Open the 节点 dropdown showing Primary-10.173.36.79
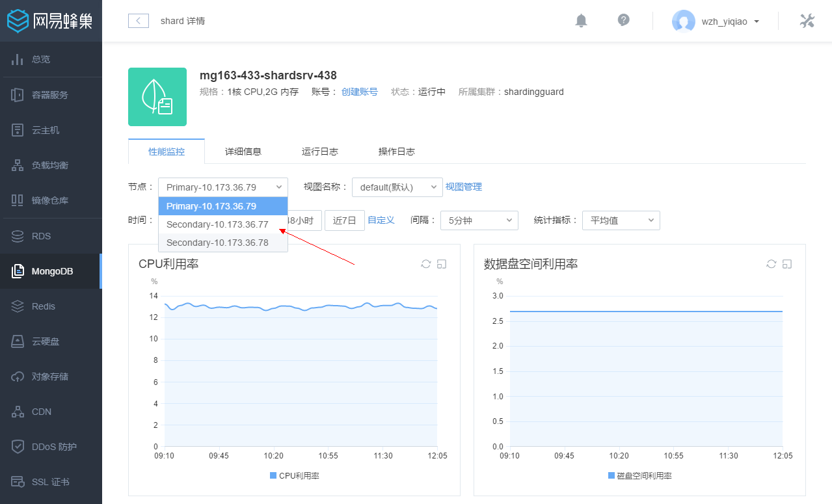 pyautogui.click(x=223, y=187)
